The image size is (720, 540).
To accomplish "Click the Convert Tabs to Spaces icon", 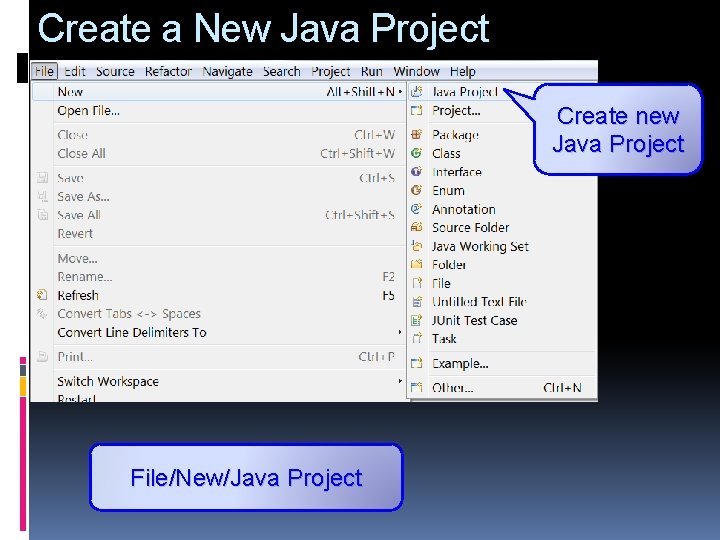I will click(42, 314).
